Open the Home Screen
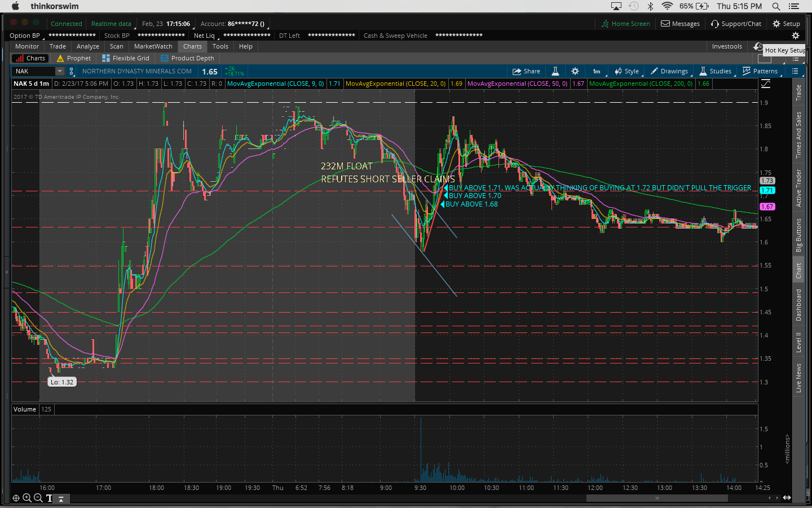The image size is (812, 508). click(x=626, y=24)
